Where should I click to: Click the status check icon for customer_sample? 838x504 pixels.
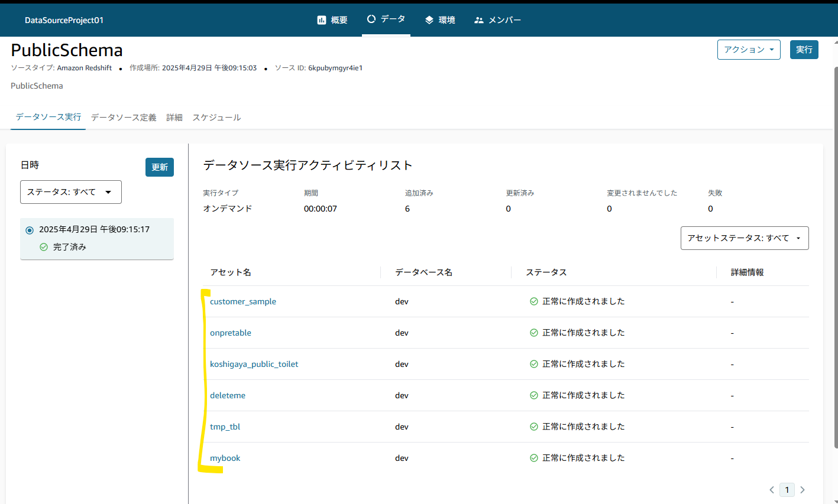534,301
